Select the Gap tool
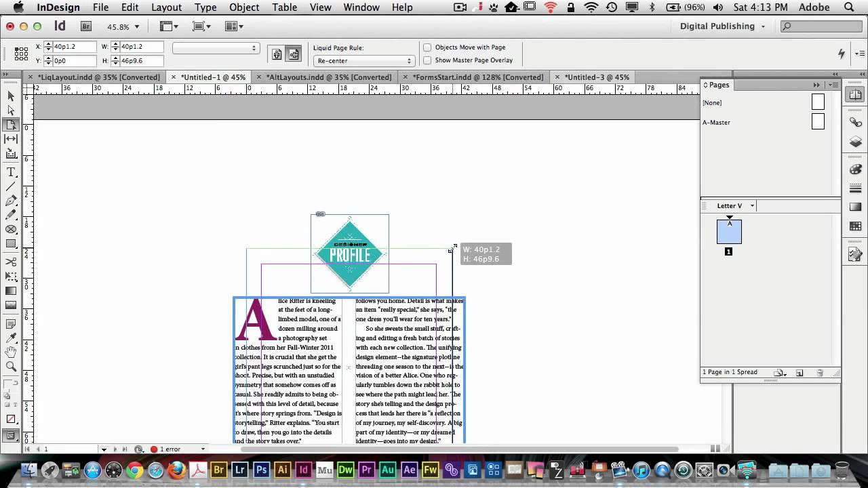This screenshot has width=868, height=488. pyautogui.click(x=11, y=139)
